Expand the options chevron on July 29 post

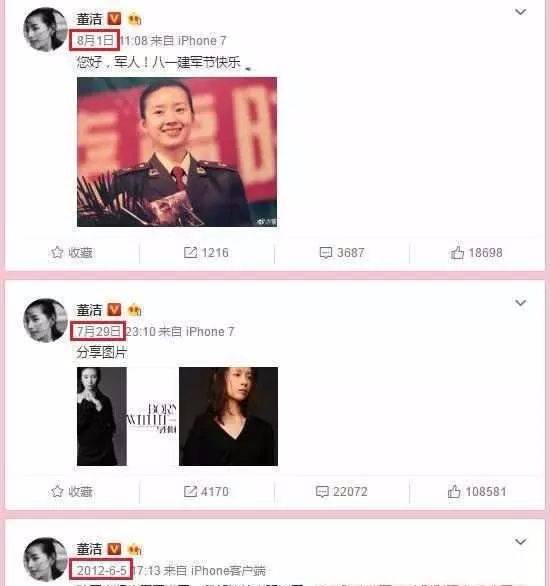[520, 302]
